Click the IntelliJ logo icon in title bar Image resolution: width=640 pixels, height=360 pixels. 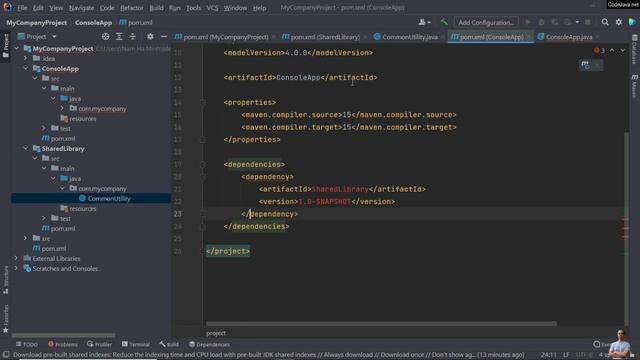coord(7,7)
